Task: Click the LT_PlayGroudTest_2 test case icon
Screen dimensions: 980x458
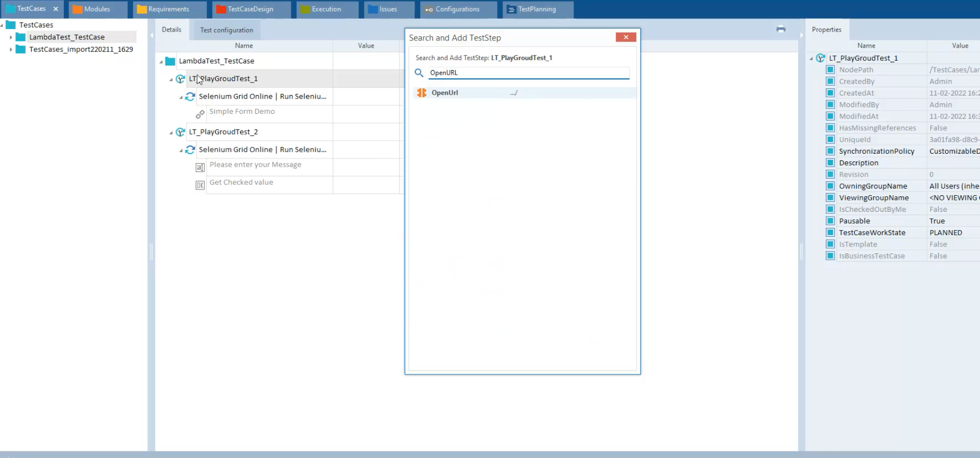Action: point(180,132)
